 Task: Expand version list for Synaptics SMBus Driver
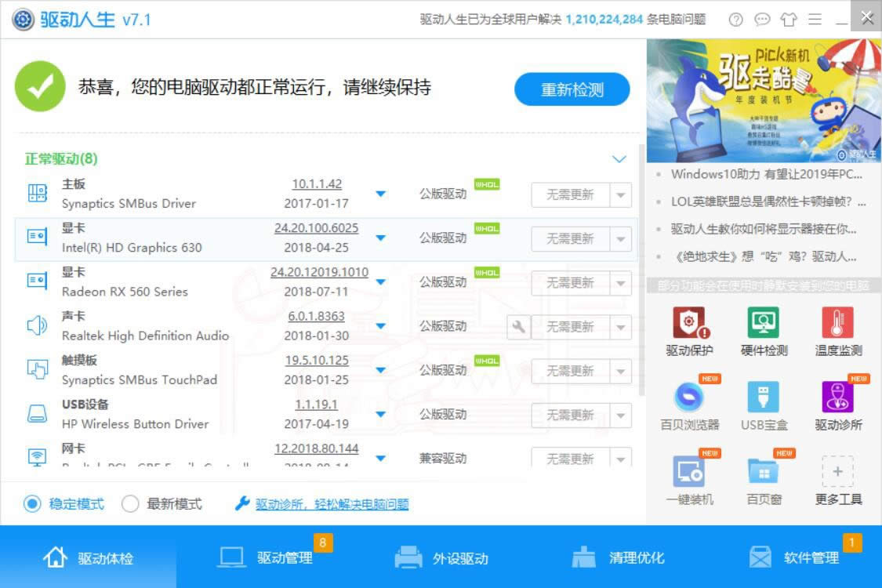coord(381,194)
